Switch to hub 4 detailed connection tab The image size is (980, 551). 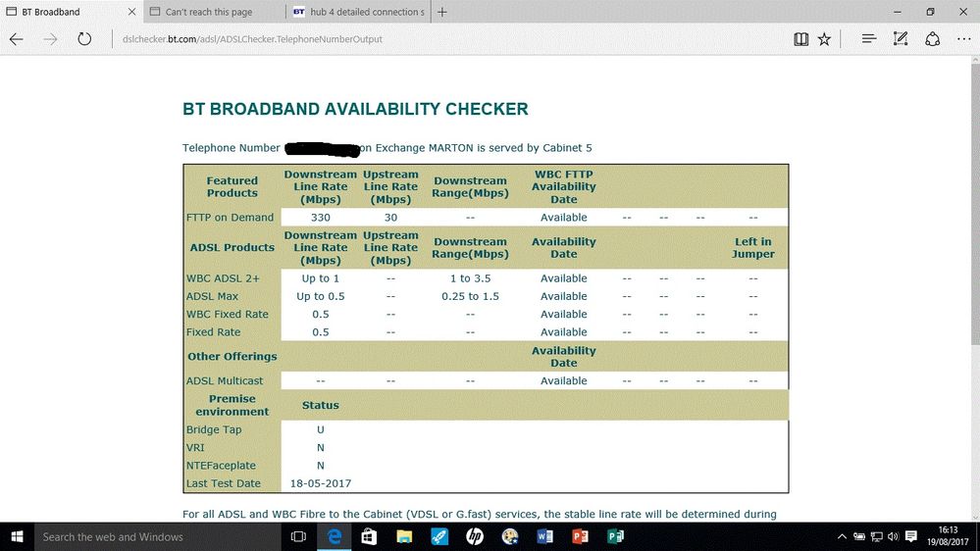click(x=358, y=12)
